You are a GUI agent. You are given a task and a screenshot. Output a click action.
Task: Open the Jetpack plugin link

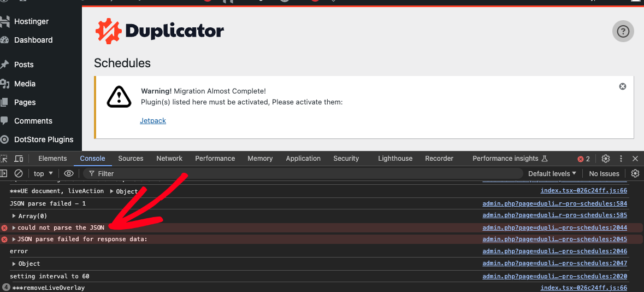pyautogui.click(x=153, y=120)
